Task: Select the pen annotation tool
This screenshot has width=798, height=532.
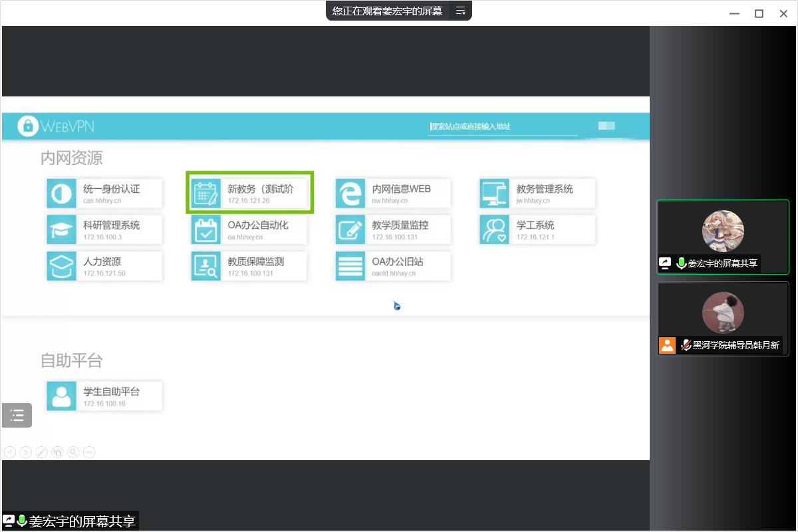Action: (x=41, y=452)
